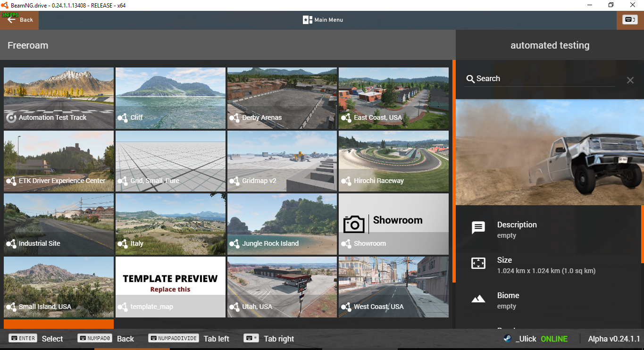Viewport: 644px width, 350px height.
Task: Select Small Island, USA map thumbnail
Action: pos(59,287)
